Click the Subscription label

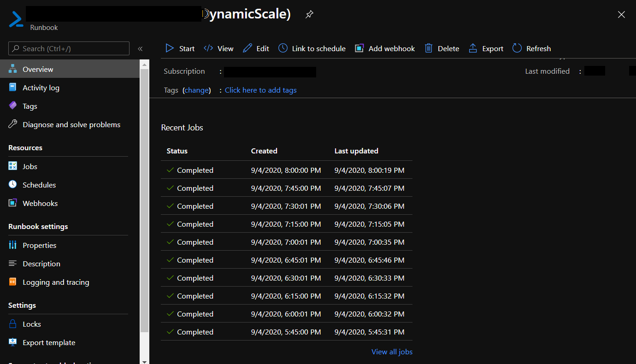pyautogui.click(x=184, y=71)
